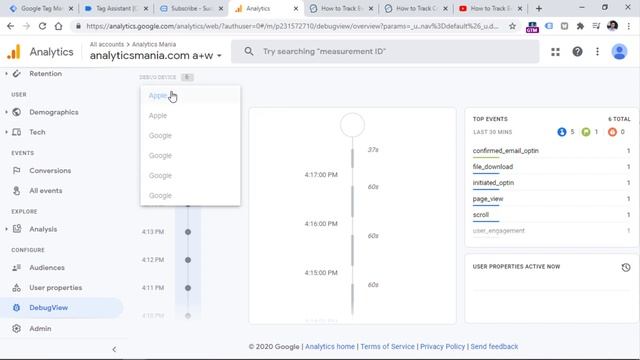
Task: Expand the Demographics section
Action: point(6,112)
